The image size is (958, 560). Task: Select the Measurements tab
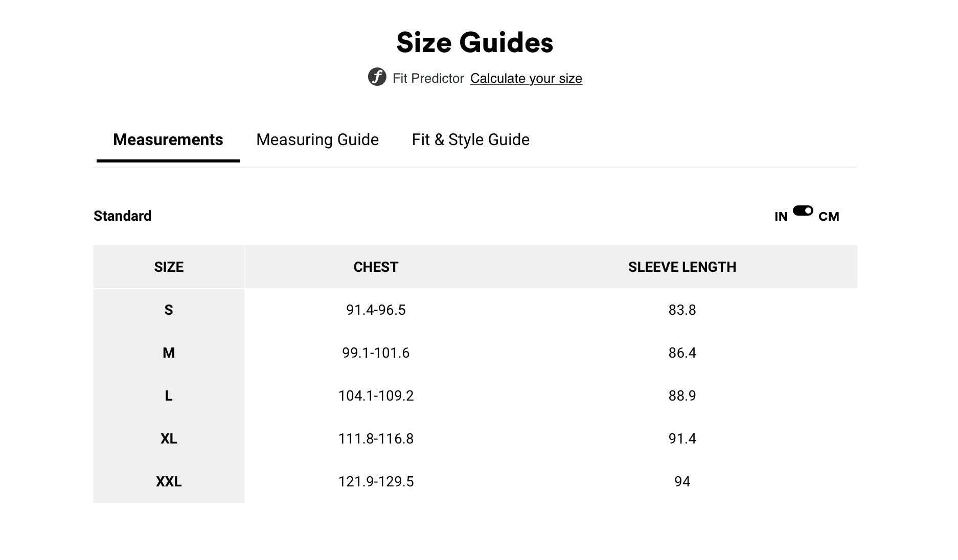(168, 139)
